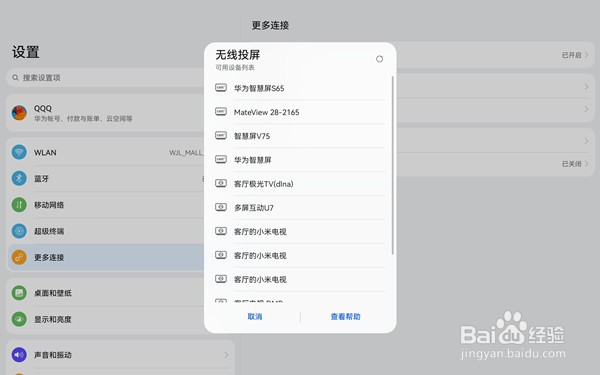Cancel the dialog with 取消
Image resolution: width=600 pixels, height=375 pixels.
pyautogui.click(x=255, y=316)
